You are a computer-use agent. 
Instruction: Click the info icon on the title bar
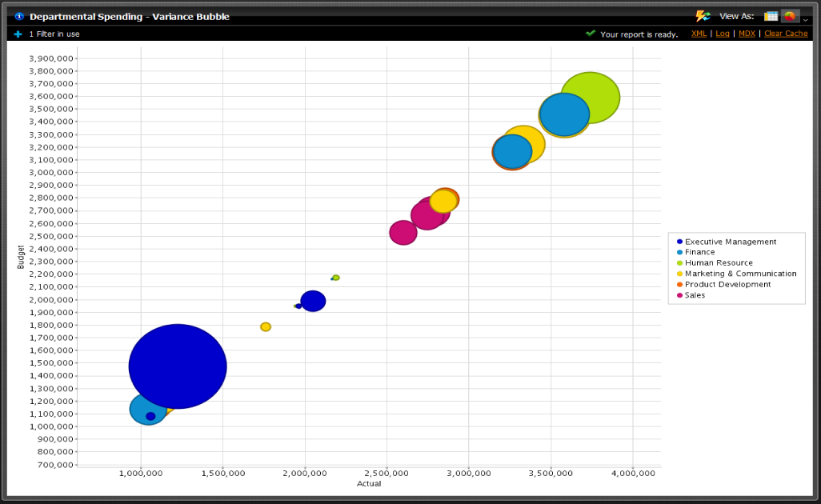tap(18, 16)
